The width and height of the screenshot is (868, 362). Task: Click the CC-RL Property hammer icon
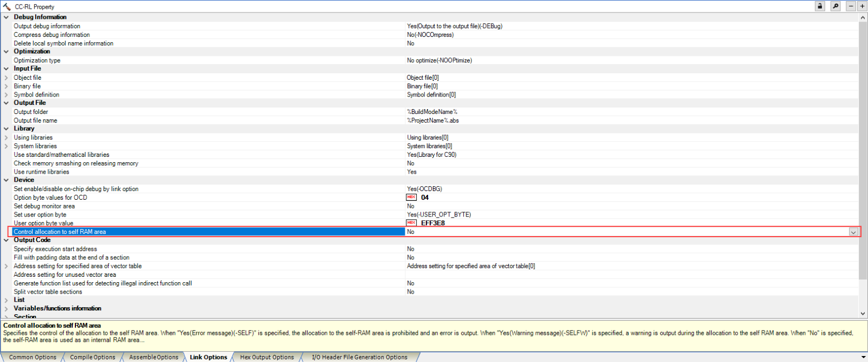pyautogui.click(x=7, y=7)
